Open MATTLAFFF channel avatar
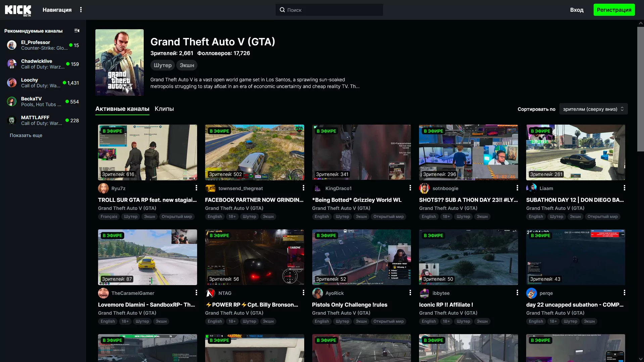Image resolution: width=644 pixels, height=362 pixels. 12,120
